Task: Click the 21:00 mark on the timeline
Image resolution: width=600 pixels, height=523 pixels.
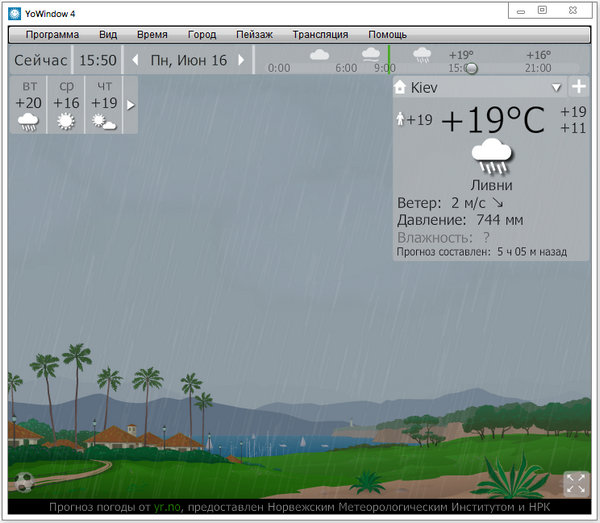Action: pos(537,68)
